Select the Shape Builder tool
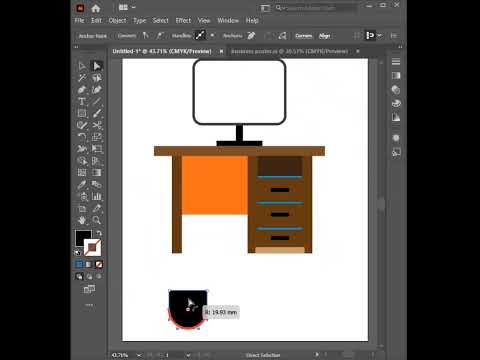The width and height of the screenshot is (480, 360). pyautogui.click(x=82, y=161)
